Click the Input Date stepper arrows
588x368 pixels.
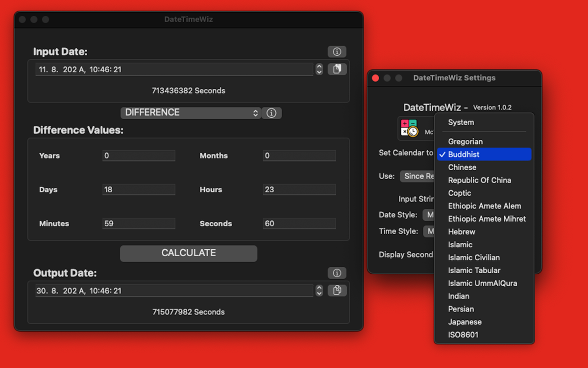tap(319, 69)
